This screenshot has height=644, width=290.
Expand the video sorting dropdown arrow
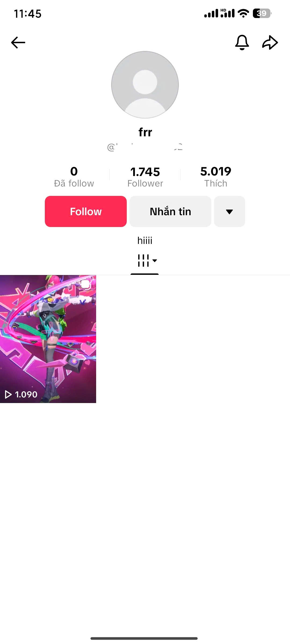[x=155, y=261]
